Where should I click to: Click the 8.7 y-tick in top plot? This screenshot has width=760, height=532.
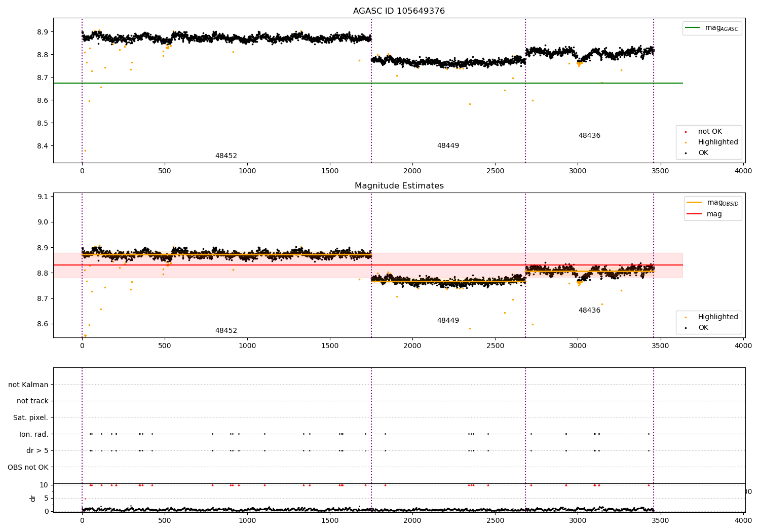pos(42,78)
